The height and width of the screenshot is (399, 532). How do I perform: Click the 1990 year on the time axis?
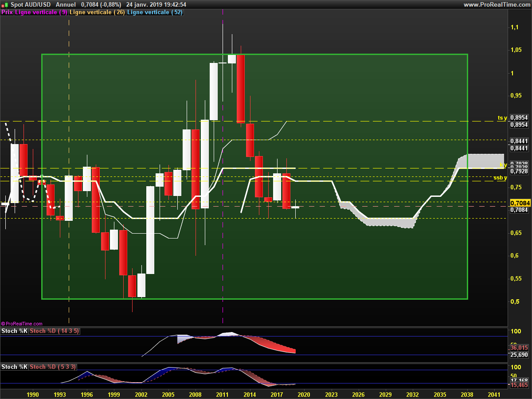click(x=33, y=395)
